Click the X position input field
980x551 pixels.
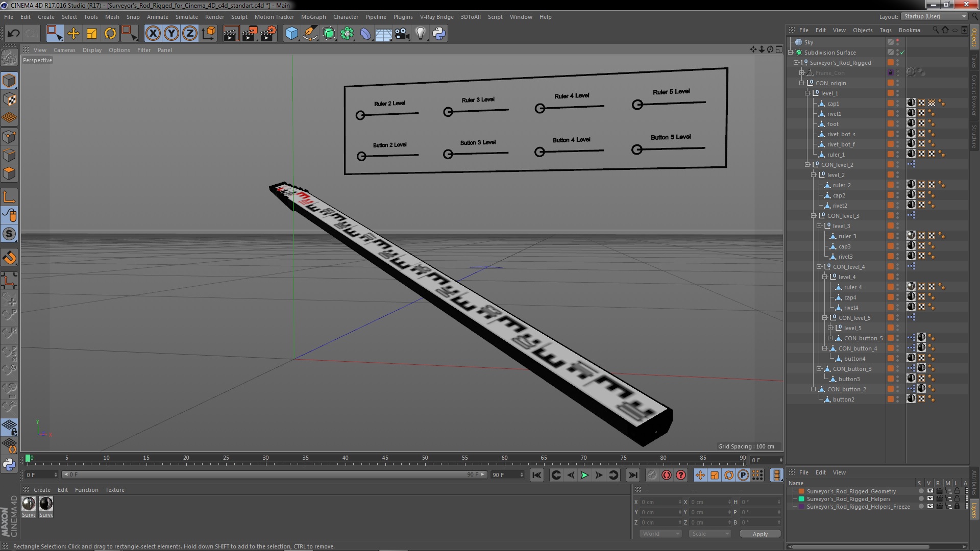661,502
